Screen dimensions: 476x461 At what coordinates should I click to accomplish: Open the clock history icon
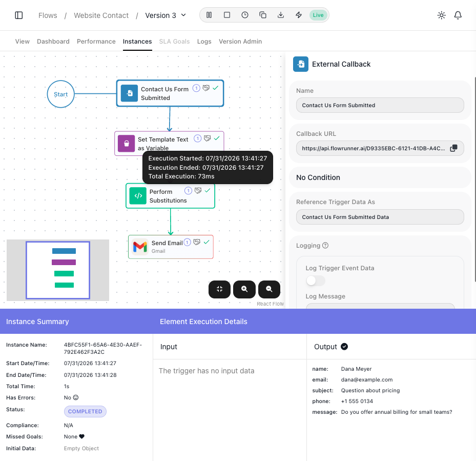(x=245, y=15)
